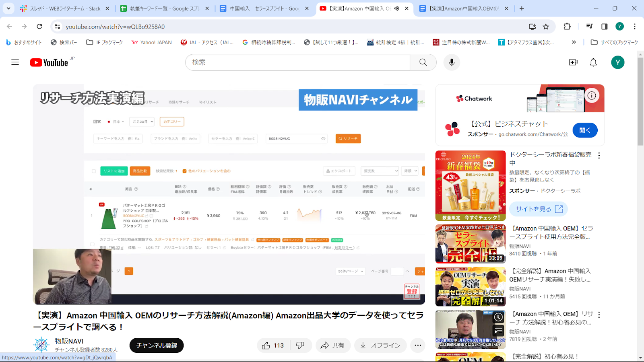Image resolution: width=644 pixels, height=362 pixels.
Task: Click the page vertical scrollbar
Action: (640, 102)
